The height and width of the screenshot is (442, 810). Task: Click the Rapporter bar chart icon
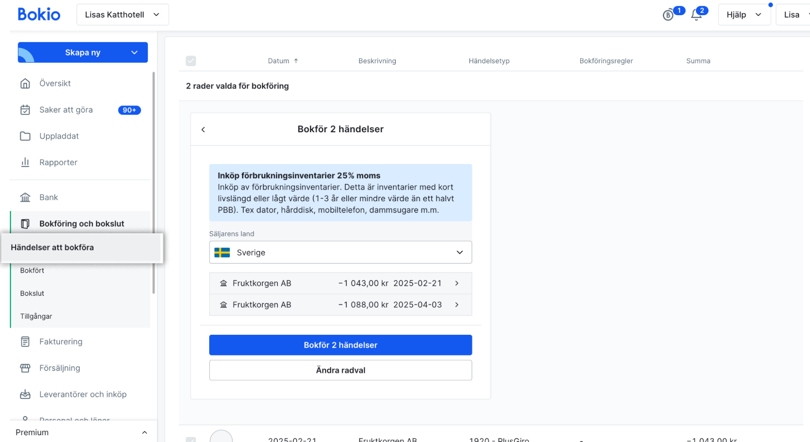25,162
